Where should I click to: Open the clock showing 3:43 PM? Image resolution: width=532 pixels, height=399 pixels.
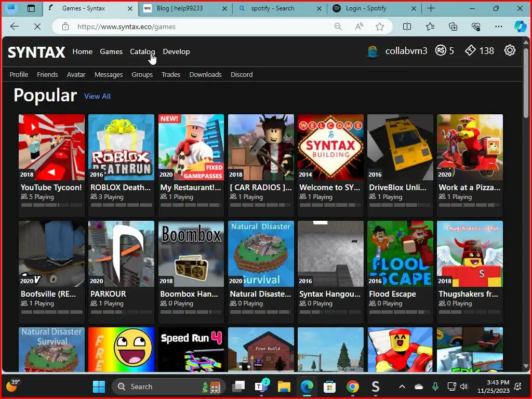[x=494, y=387]
